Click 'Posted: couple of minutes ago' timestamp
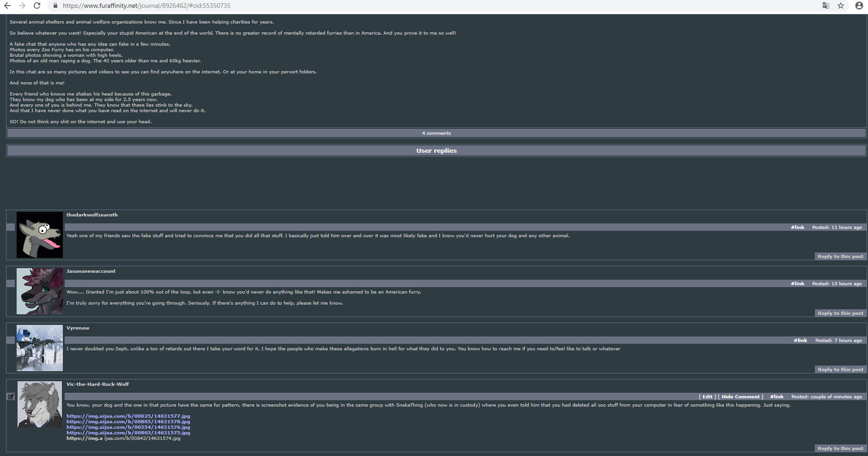This screenshot has height=456, width=868. (826, 396)
